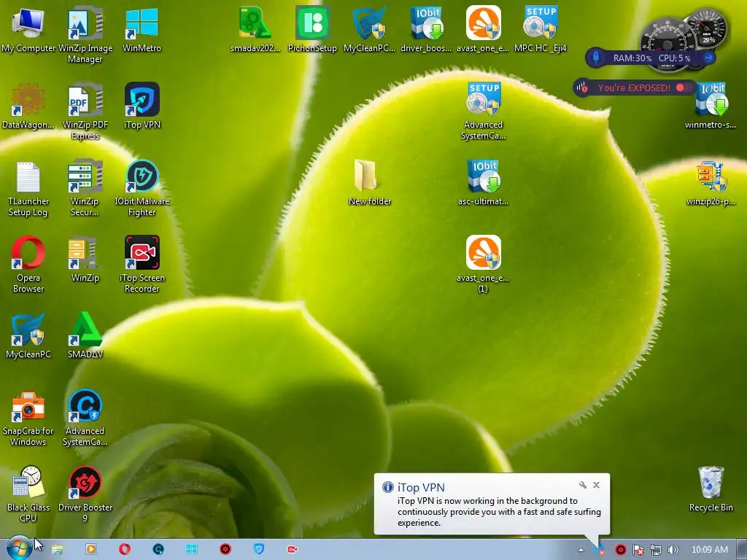Open WinMetro taskbar icon

click(192, 550)
